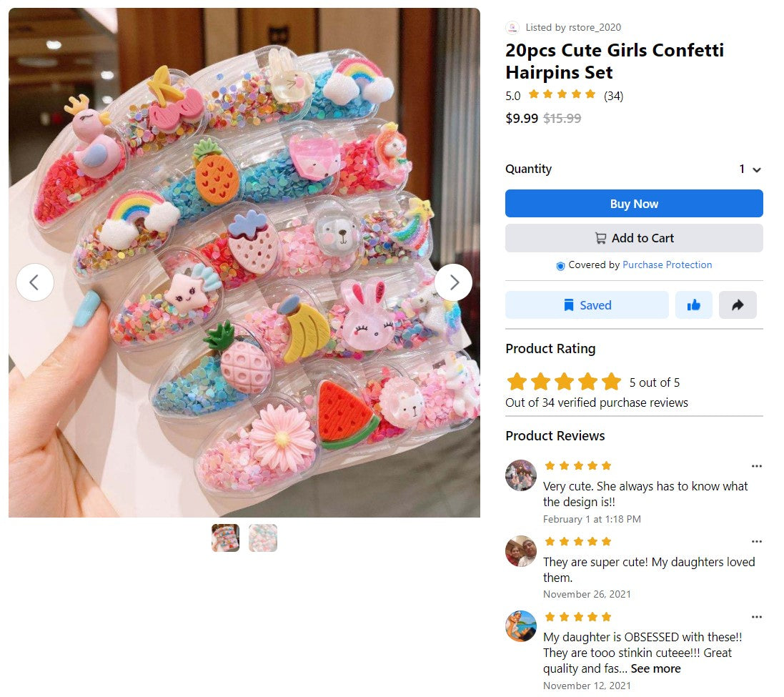Select the first product thumbnail
Image resolution: width=784 pixels, height=697 pixels.
click(226, 538)
